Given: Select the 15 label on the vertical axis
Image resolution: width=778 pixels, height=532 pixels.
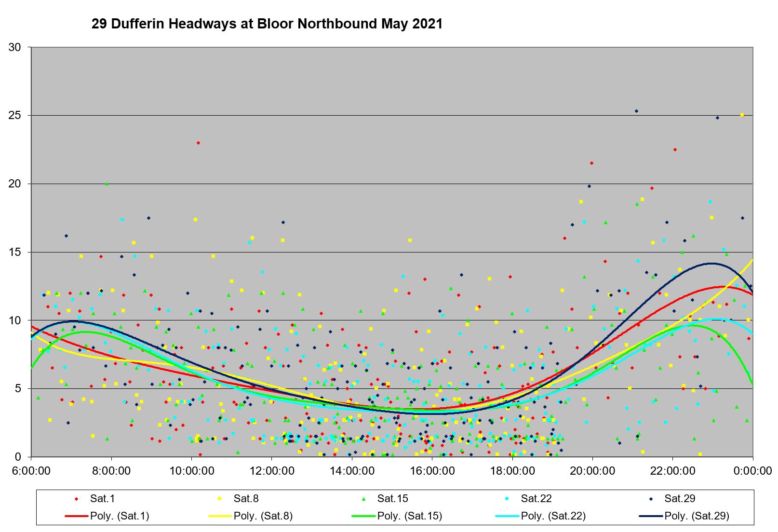Looking at the screenshot, I should click(15, 252).
